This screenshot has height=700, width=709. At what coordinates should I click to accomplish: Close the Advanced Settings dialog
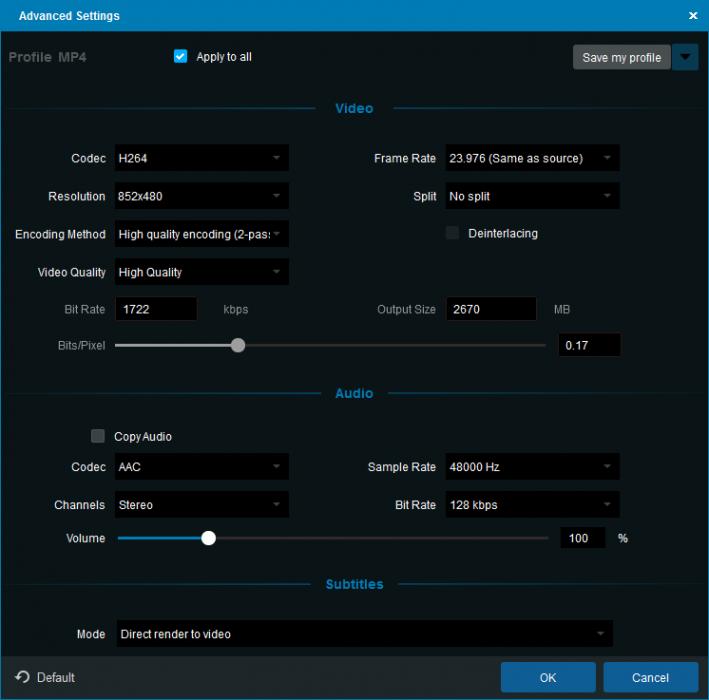[693, 16]
